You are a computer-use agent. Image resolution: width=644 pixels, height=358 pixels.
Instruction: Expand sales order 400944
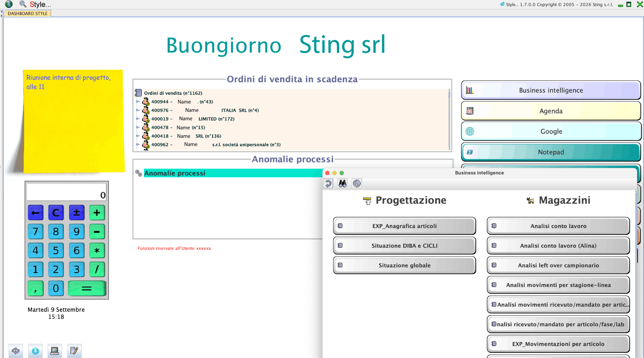point(138,102)
